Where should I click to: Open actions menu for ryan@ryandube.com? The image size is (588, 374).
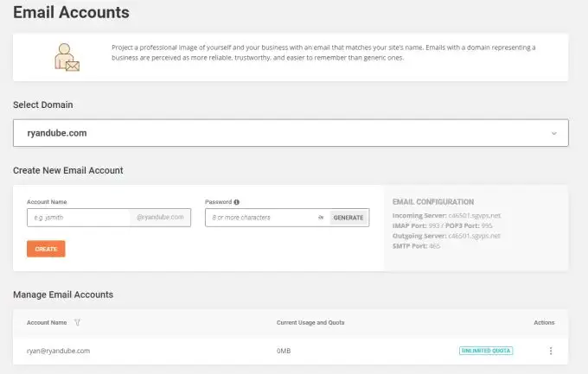pos(551,351)
